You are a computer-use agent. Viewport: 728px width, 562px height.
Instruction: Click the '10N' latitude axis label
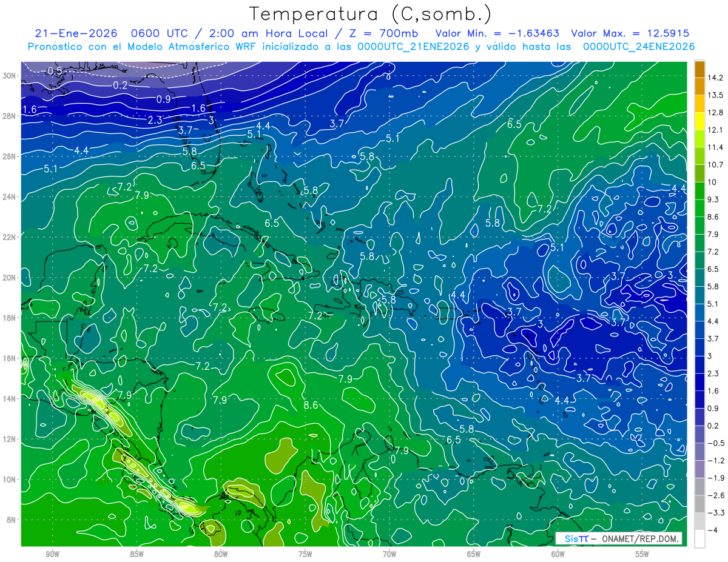(x=10, y=480)
